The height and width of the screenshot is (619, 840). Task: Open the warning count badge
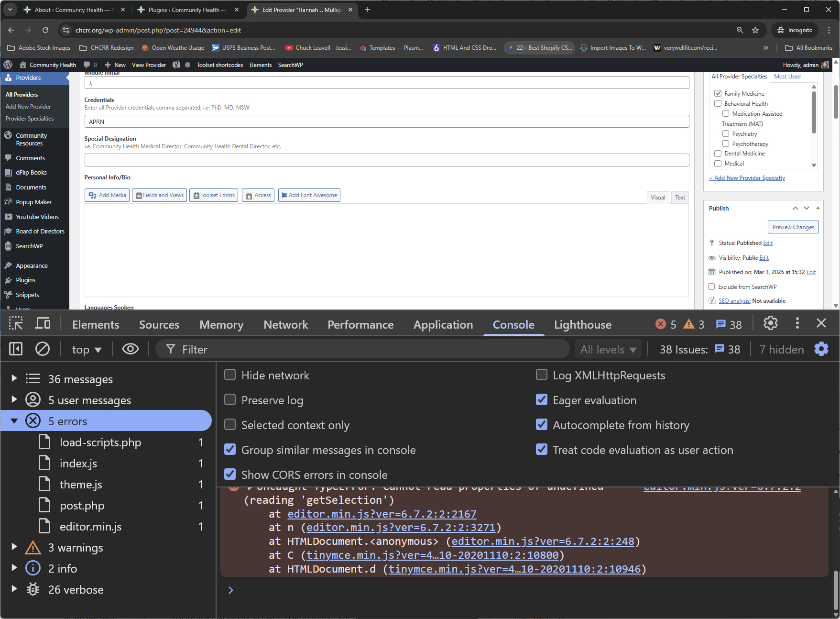[694, 324]
